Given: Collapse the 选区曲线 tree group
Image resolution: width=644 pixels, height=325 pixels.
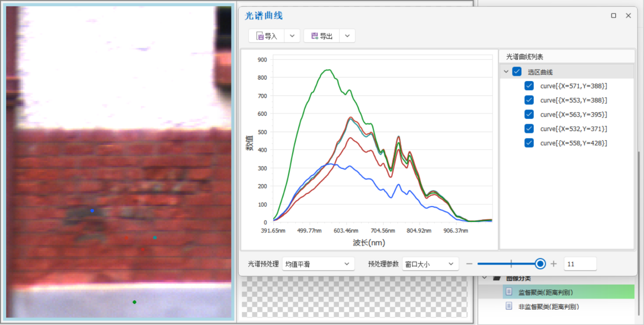Looking at the screenshot, I should 506,72.
